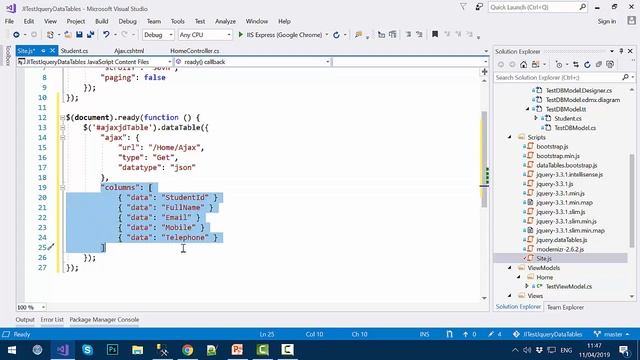Open the Toolbox side tab
640x360 pixels.
tap(8, 56)
